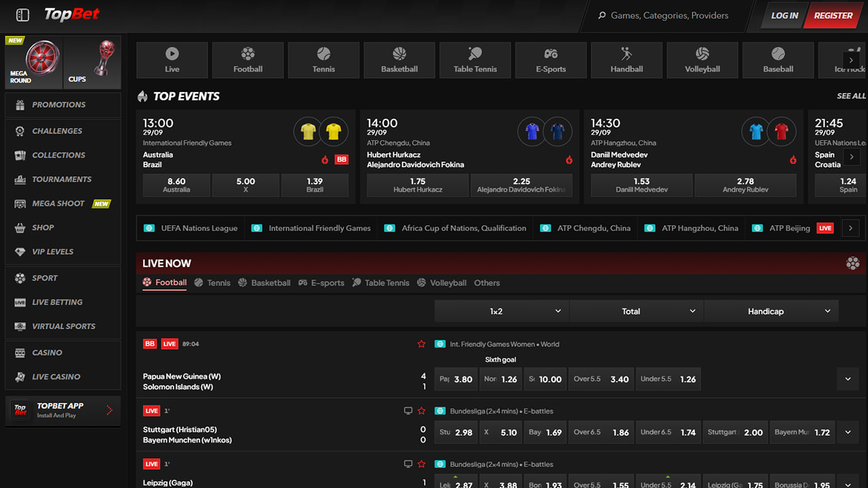This screenshot has height=488, width=868.
Task: Open Mega Shoot in the sidebar
Action: (63, 203)
